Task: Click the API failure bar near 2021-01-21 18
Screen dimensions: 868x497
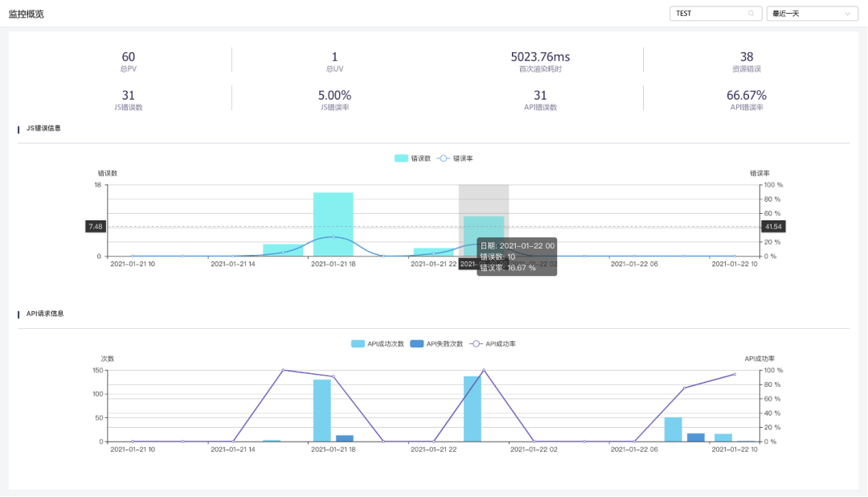Action: (345, 438)
